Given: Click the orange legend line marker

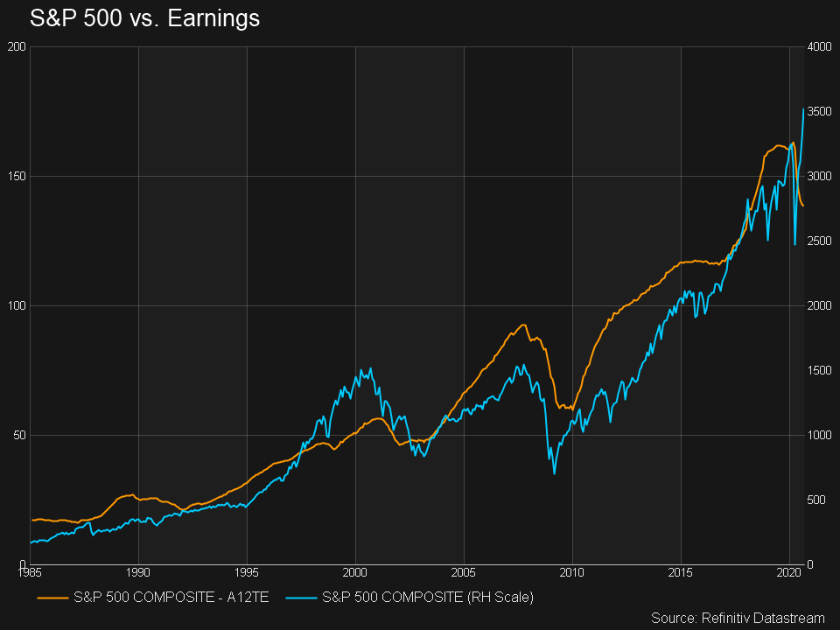Looking at the screenshot, I should [53, 599].
